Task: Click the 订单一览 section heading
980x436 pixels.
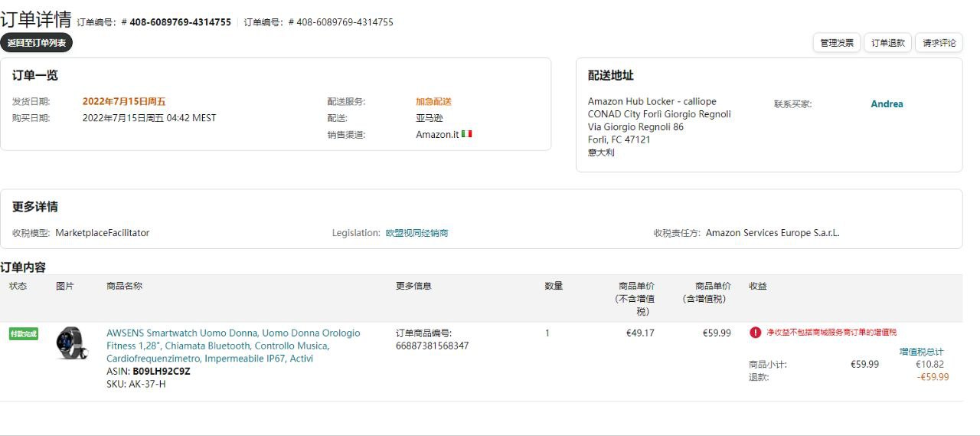Action: tap(35, 76)
